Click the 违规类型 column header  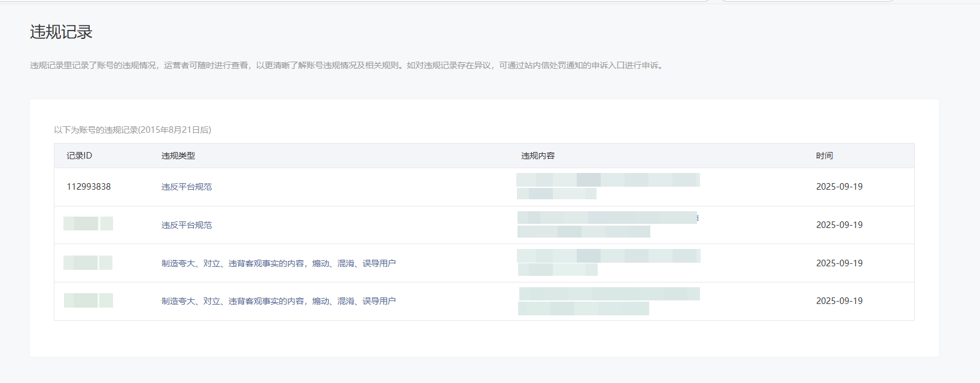(178, 156)
